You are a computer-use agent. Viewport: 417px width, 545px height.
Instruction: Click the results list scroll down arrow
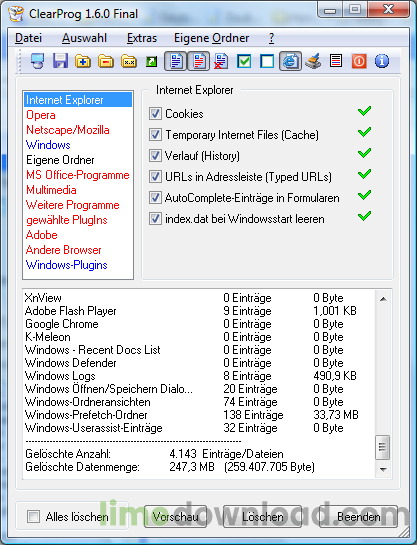click(x=383, y=470)
